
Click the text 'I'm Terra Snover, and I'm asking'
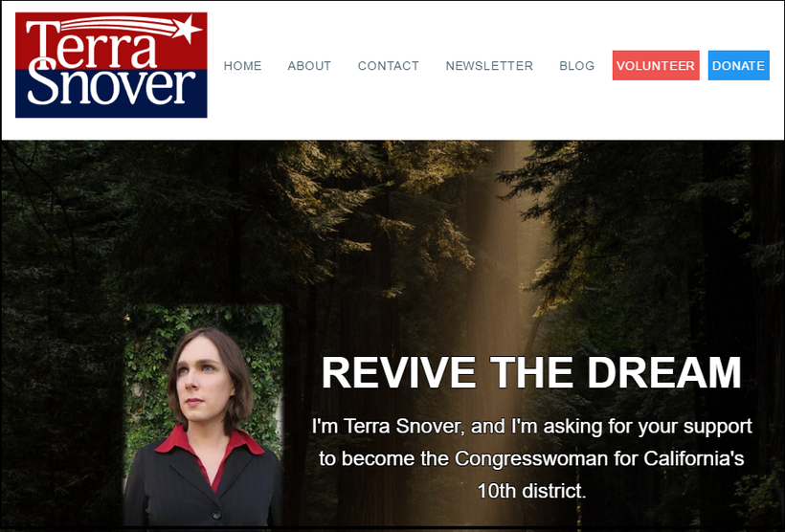point(457,426)
